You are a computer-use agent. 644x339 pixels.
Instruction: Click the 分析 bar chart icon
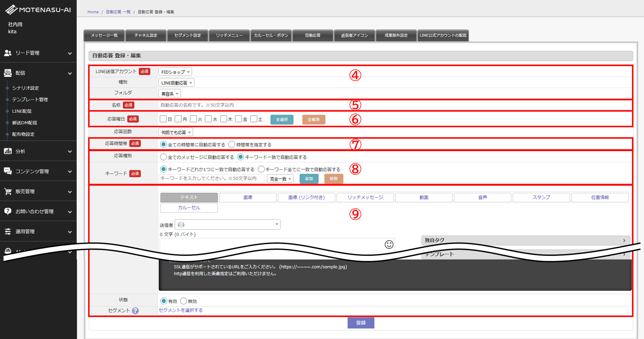click(8, 151)
